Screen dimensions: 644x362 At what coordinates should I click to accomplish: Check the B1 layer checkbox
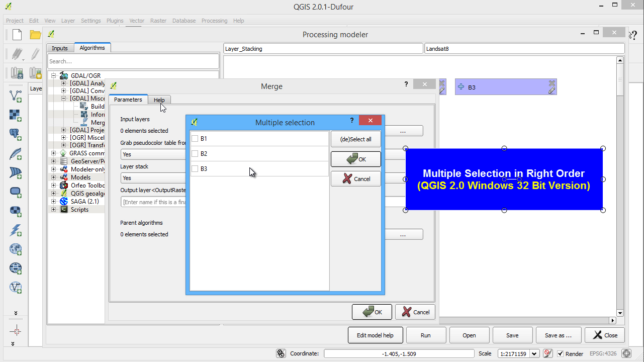click(x=195, y=139)
